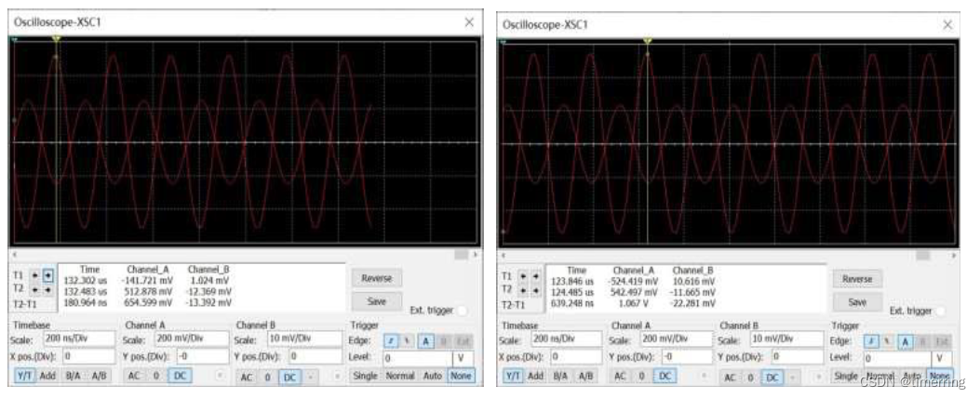Select Add timebase mode in right oscilloscope
This screenshot has width=980, height=398.
(x=535, y=376)
